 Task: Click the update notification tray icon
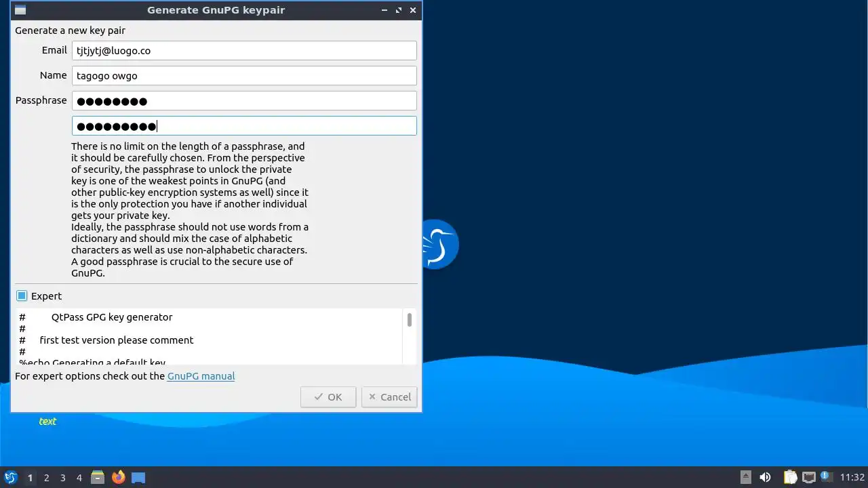click(825, 476)
